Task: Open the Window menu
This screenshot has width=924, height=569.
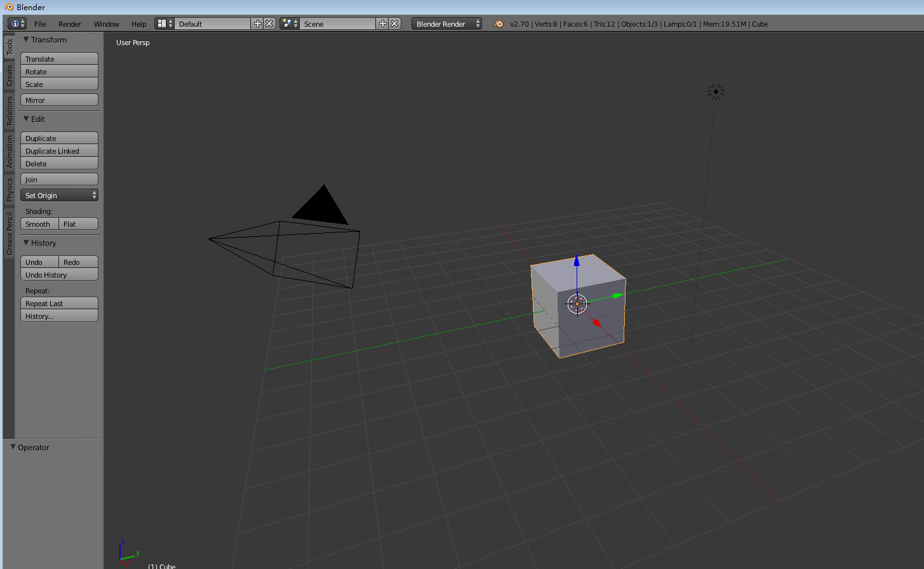Action: [x=107, y=23]
